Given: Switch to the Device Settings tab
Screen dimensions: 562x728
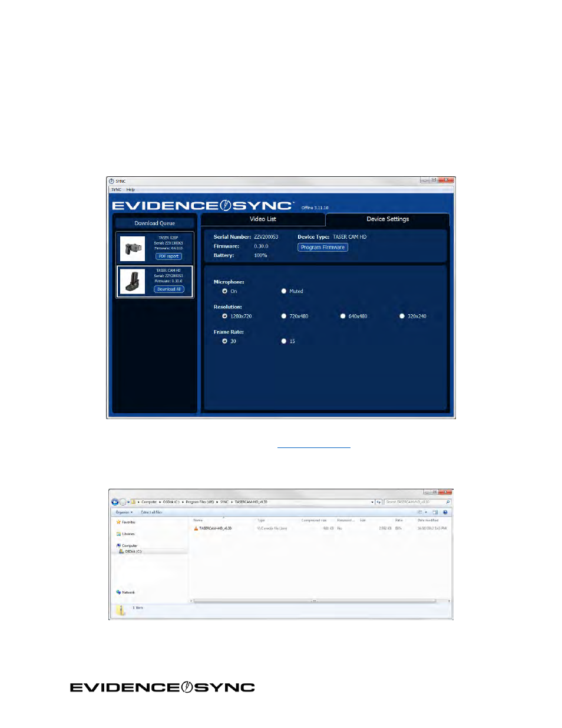Looking at the screenshot, I should [x=388, y=219].
